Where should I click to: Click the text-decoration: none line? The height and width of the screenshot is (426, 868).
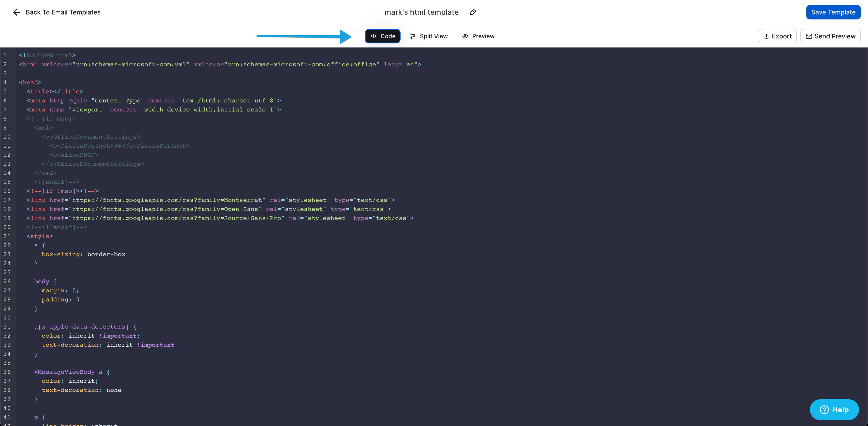[82, 390]
